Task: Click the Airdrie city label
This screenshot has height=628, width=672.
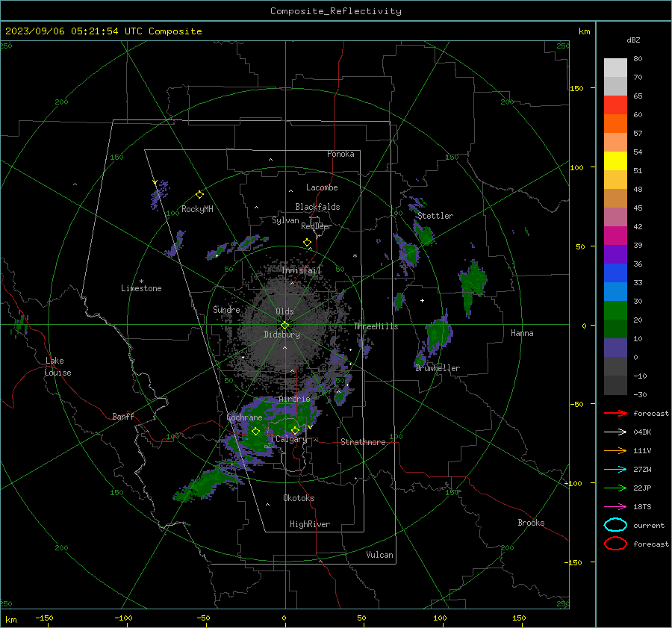Action: (x=294, y=399)
